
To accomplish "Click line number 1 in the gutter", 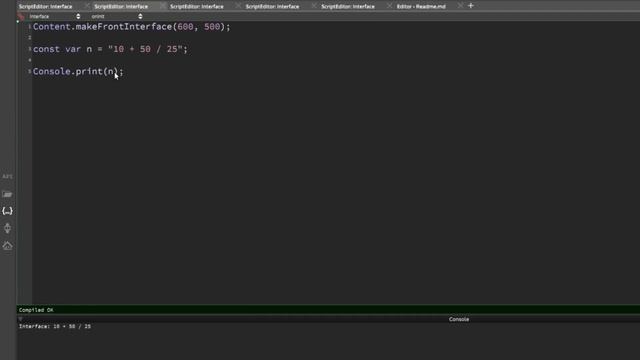I will pos(29,27).
